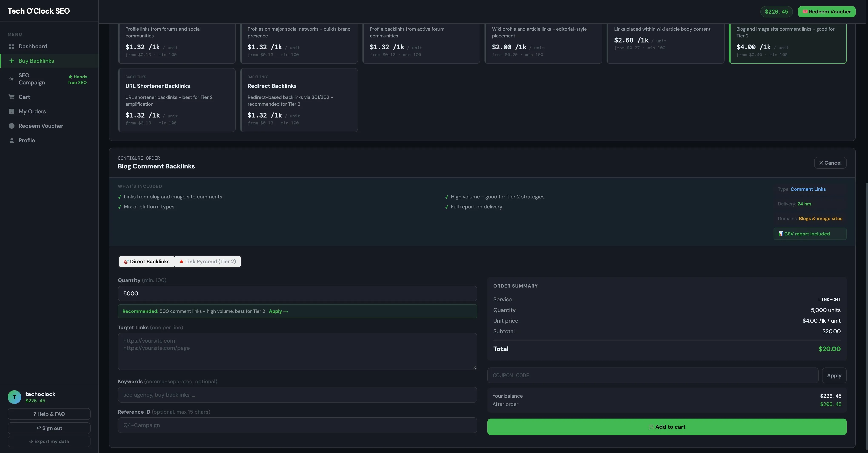Open Help & FAQ
Image resolution: width=868 pixels, height=453 pixels.
[49, 414]
